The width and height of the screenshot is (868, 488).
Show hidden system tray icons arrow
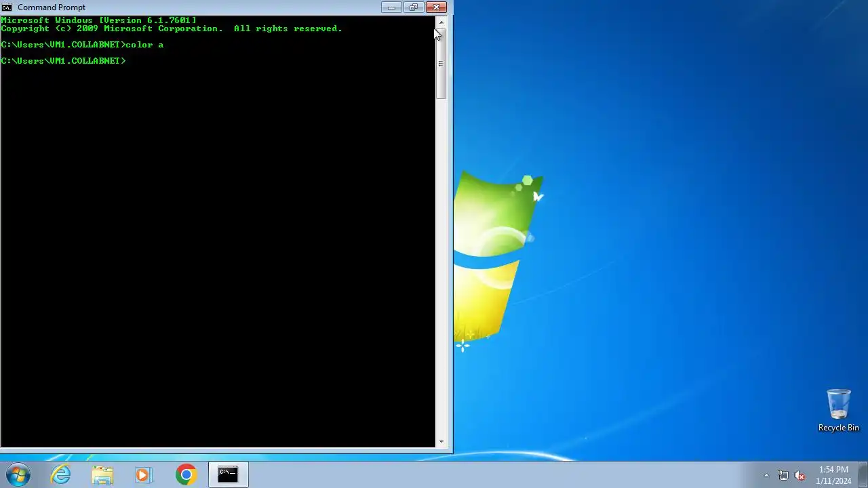[766, 475]
